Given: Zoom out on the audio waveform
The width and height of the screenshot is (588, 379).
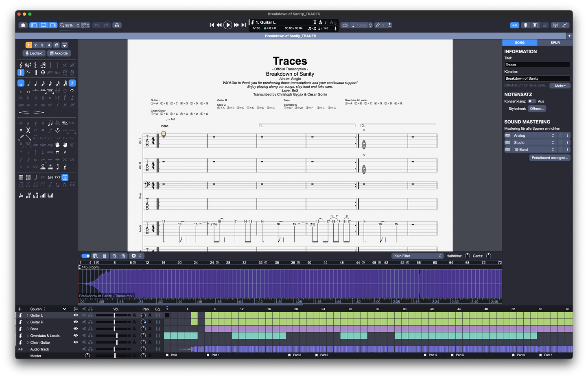Looking at the screenshot, I should [114, 256].
